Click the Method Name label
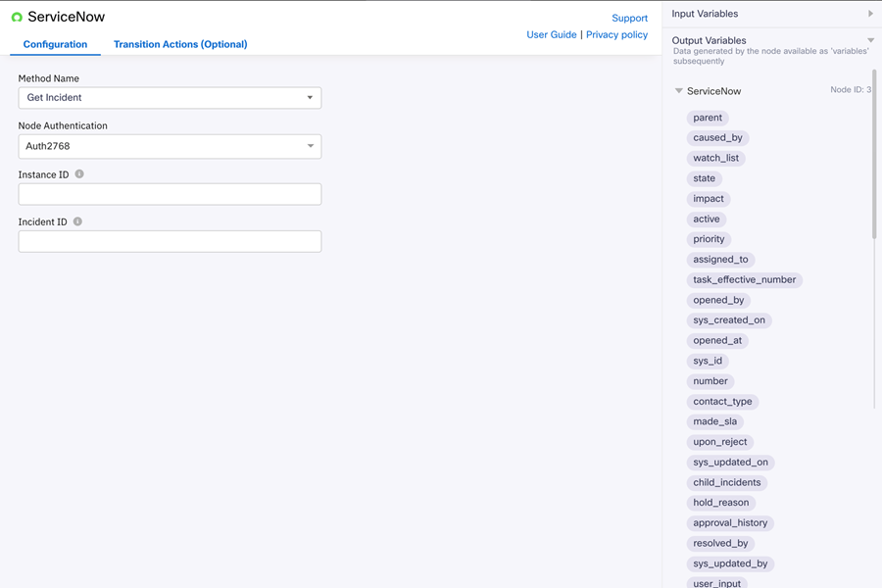Screen dimensions: 882x588 (48, 78)
